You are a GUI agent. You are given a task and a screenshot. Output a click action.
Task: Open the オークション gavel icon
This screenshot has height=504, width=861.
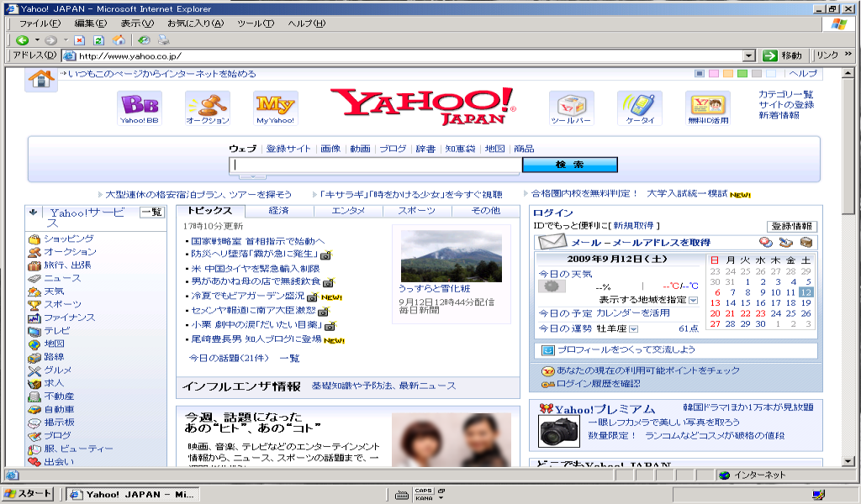(x=208, y=108)
